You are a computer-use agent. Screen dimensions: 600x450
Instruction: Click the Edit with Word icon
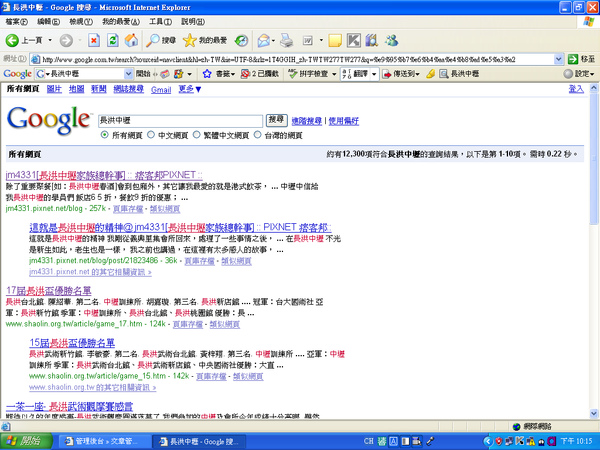308,40
